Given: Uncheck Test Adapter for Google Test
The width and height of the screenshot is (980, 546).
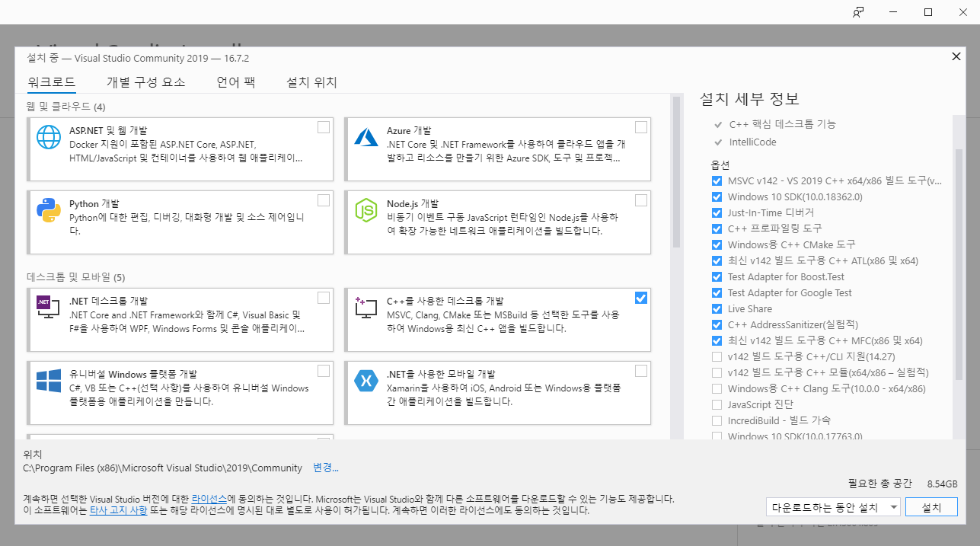Looking at the screenshot, I should click(717, 293).
